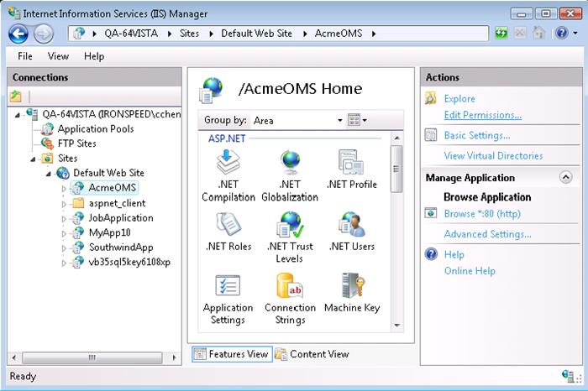Select the AcmeOMS application node
Screen dimensions: 588x391
pyautogui.click(x=112, y=188)
